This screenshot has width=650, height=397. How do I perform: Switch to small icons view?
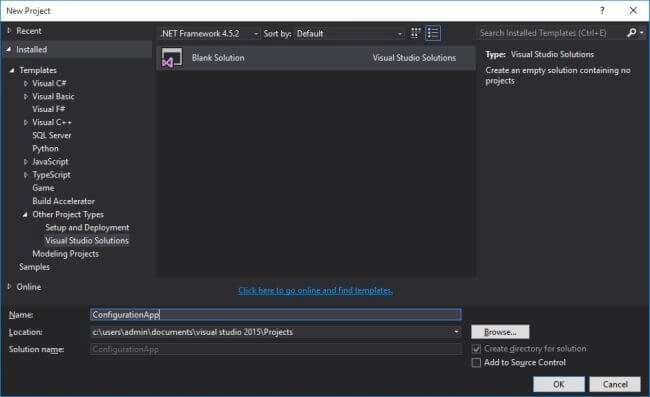[x=415, y=33]
